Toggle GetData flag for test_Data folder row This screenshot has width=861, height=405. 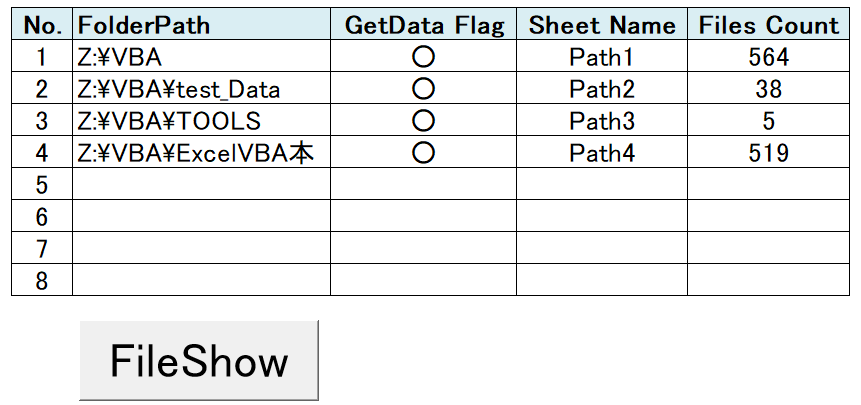[423, 89]
